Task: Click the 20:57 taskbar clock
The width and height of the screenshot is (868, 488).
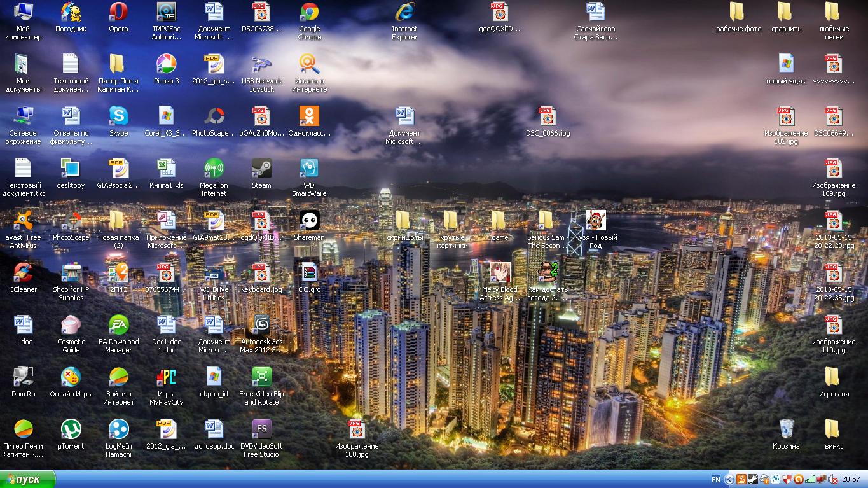Action: pyautogui.click(x=851, y=480)
